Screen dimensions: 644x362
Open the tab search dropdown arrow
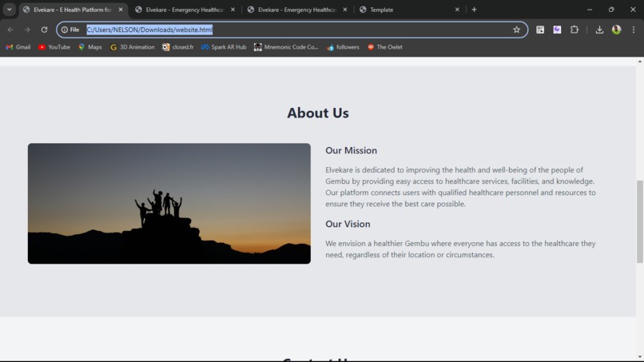[x=9, y=10]
